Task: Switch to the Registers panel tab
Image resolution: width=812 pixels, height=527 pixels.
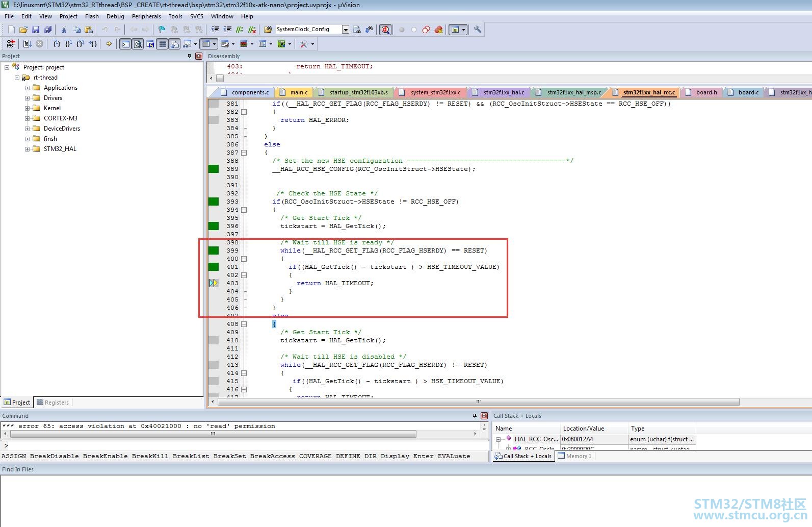Action: [53, 403]
